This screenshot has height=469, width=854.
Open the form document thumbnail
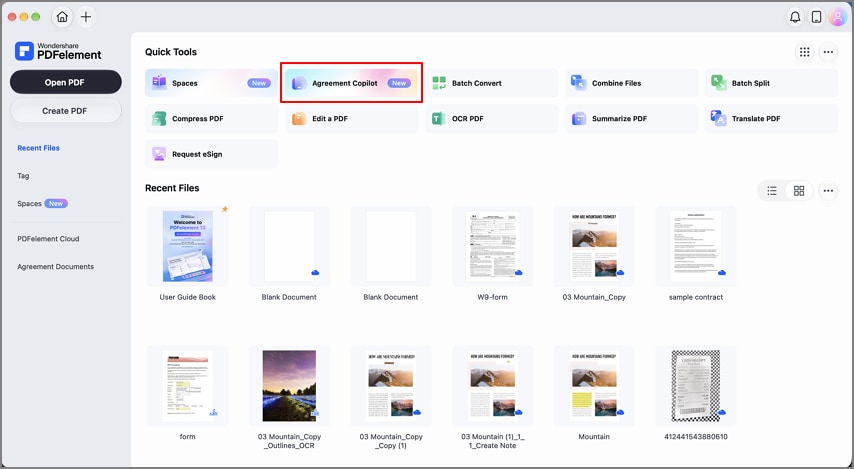click(188, 386)
